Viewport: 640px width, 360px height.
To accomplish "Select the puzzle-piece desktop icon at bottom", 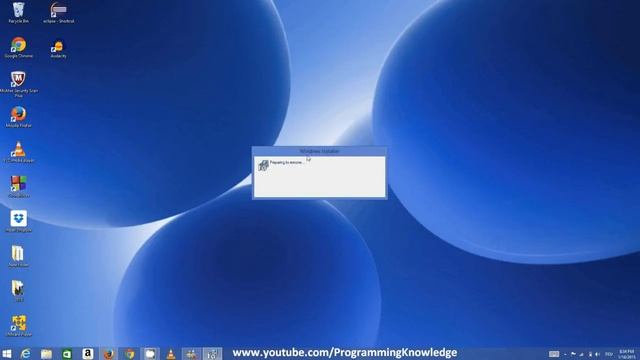I will (18, 326).
